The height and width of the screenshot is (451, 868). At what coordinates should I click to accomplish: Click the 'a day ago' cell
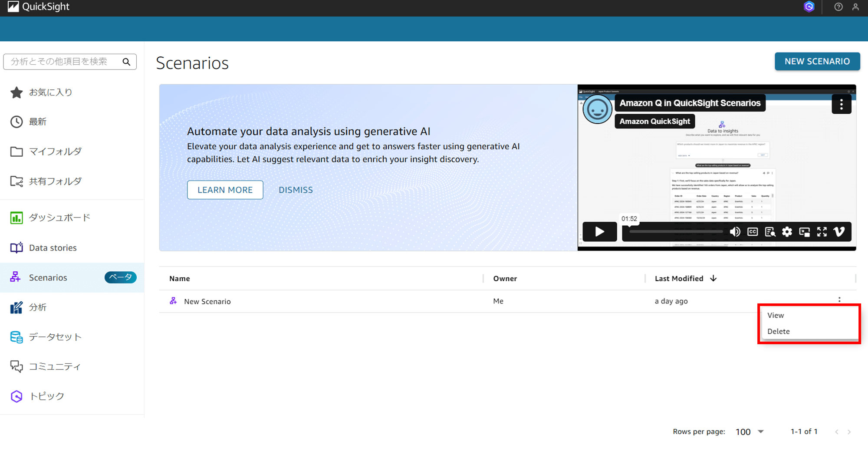[x=671, y=301]
